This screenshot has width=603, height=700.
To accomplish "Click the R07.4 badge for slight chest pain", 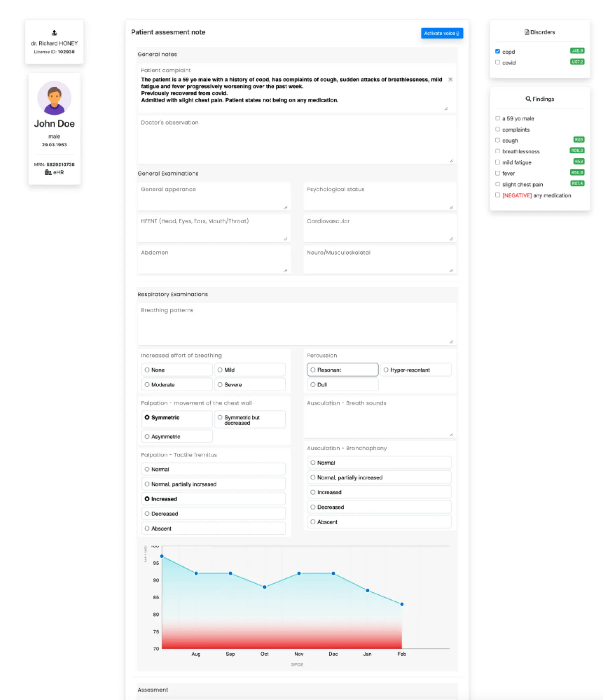I will click(577, 183).
